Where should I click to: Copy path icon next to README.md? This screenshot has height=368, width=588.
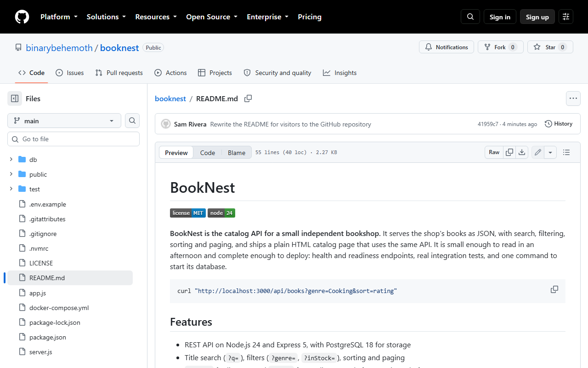[248, 98]
